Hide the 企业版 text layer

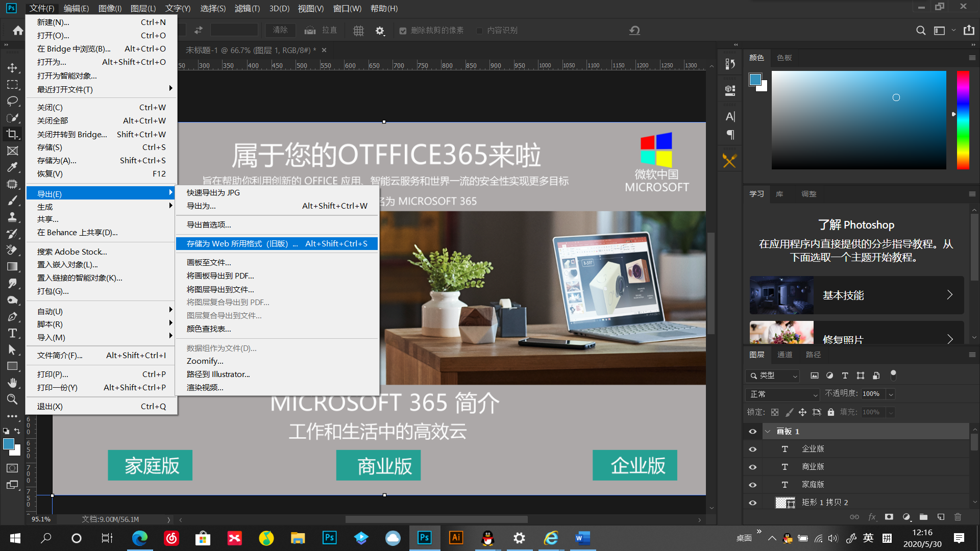(x=753, y=449)
